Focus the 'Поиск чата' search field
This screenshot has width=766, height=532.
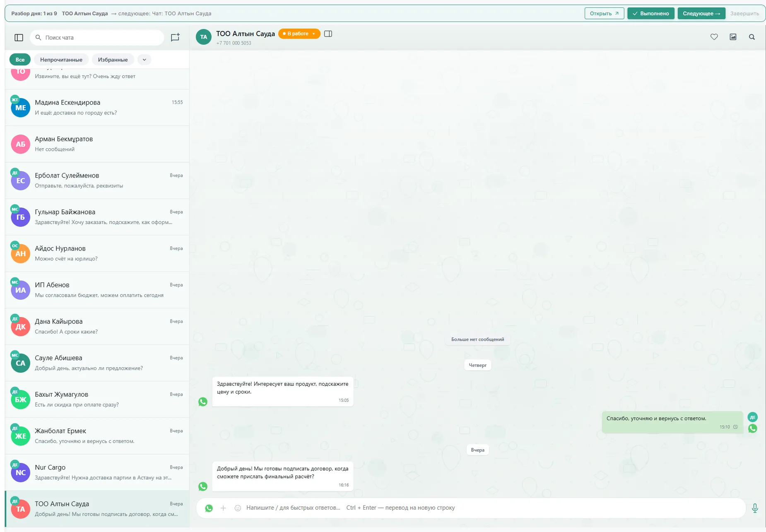[97, 38]
